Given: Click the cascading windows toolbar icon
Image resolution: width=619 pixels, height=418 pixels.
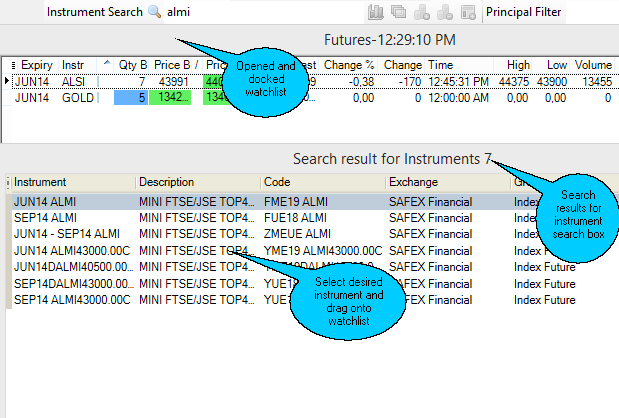Looking at the screenshot, I should (398, 12).
